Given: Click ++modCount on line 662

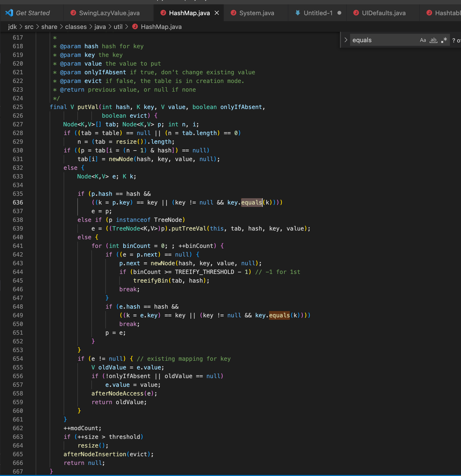Looking at the screenshot, I should coord(81,428).
